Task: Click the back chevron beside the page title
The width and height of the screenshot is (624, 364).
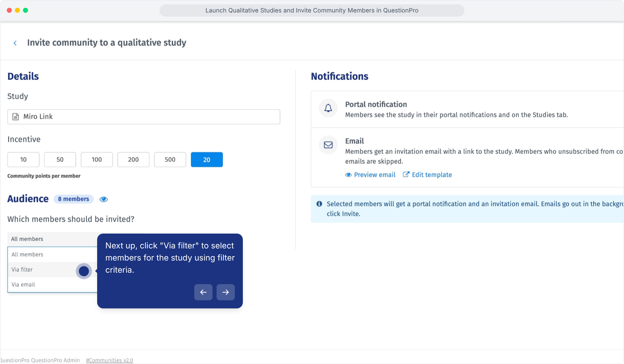Action: pyautogui.click(x=15, y=43)
